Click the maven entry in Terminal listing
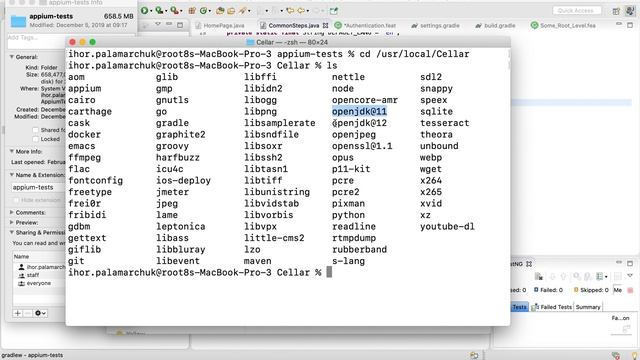 [258, 261]
